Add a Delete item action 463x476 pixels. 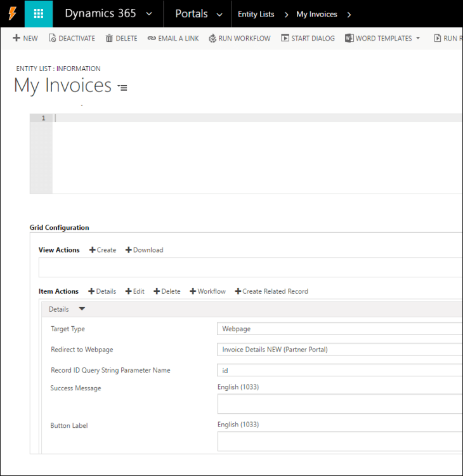point(167,291)
